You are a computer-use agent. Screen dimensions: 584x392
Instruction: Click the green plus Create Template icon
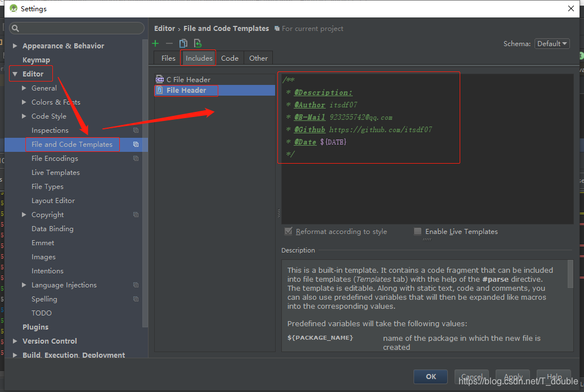[x=155, y=43]
